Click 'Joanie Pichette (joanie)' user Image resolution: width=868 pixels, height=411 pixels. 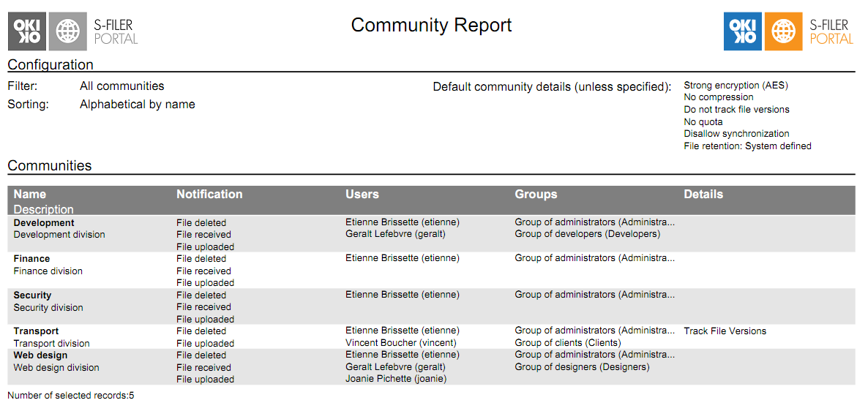tap(396, 379)
